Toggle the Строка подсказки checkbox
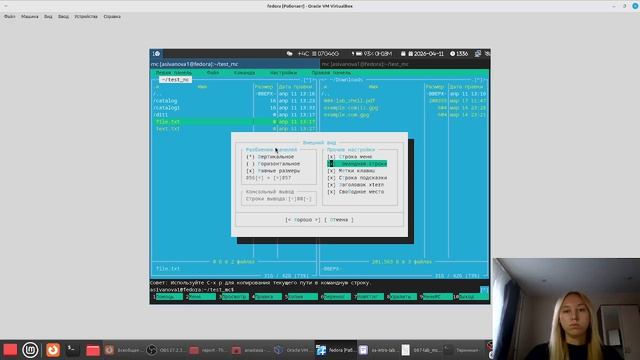 357,178
